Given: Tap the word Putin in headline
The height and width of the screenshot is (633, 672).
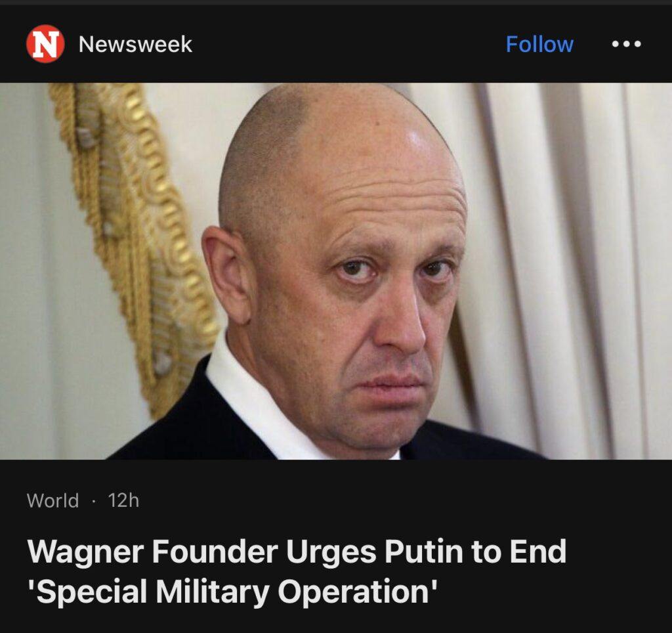Looking at the screenshot, I should [423, 552].
